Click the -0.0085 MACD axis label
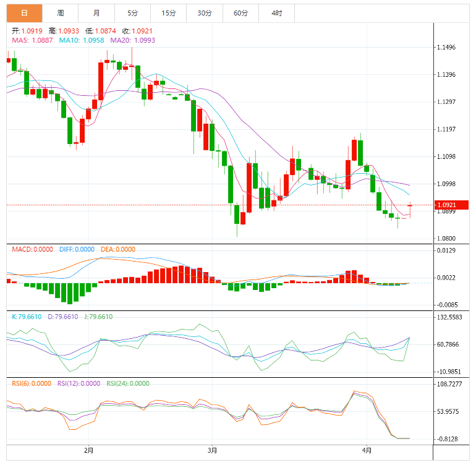Viewport: 476px width, 465px height. pyautogui.click(x=447, y=305)
